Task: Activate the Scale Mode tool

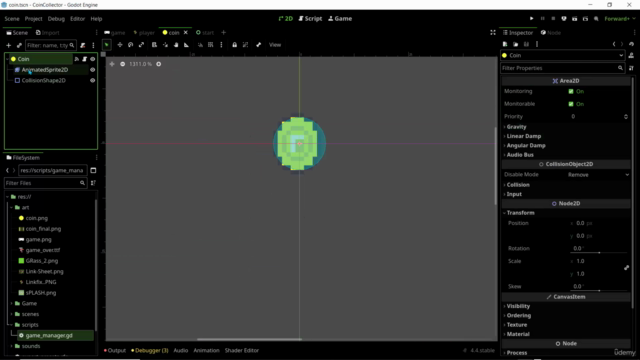Action: pyautogui.click(x=141, y=45)
